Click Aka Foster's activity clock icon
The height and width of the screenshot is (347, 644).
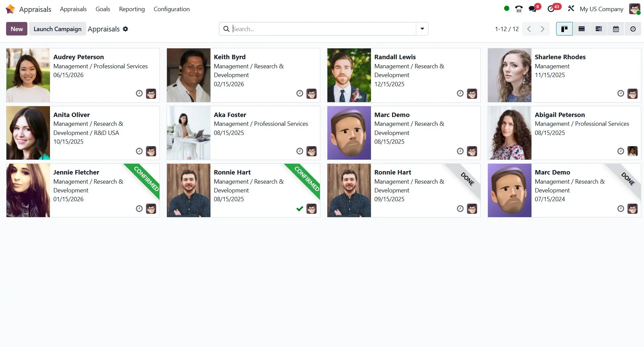tap(300, 151)
